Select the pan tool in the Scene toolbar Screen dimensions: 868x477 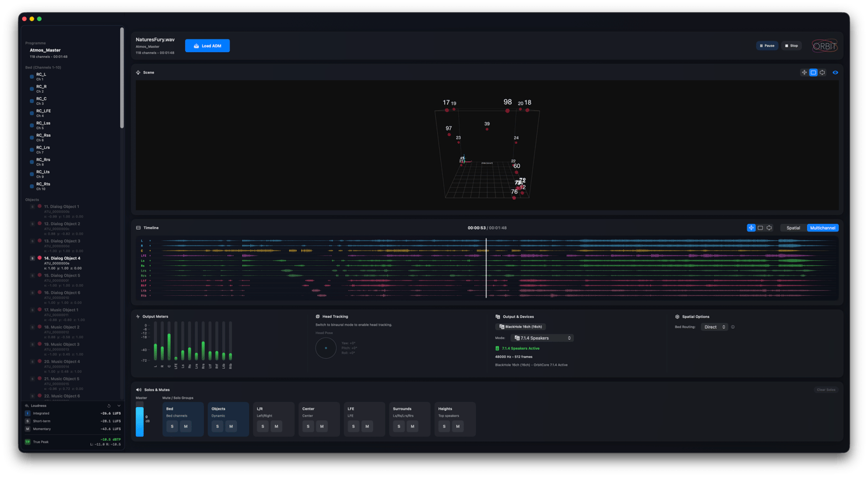tap(804, 73)
